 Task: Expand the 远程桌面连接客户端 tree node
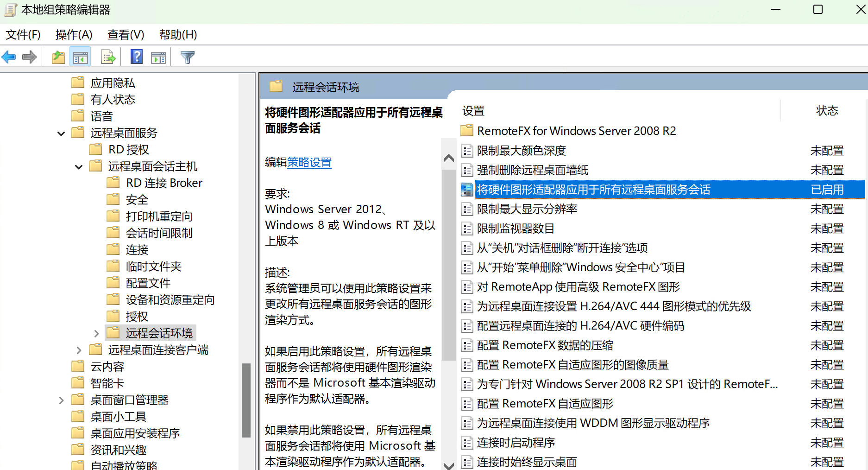79,350
